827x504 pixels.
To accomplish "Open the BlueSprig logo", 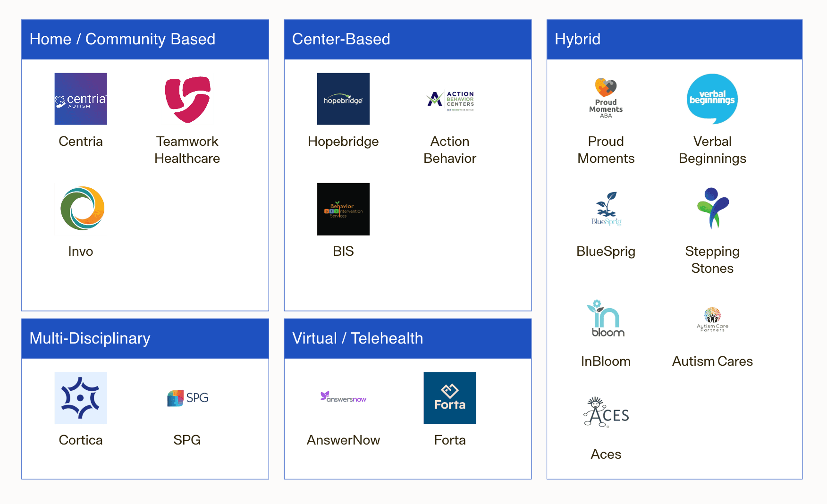I will coord(607,209).
